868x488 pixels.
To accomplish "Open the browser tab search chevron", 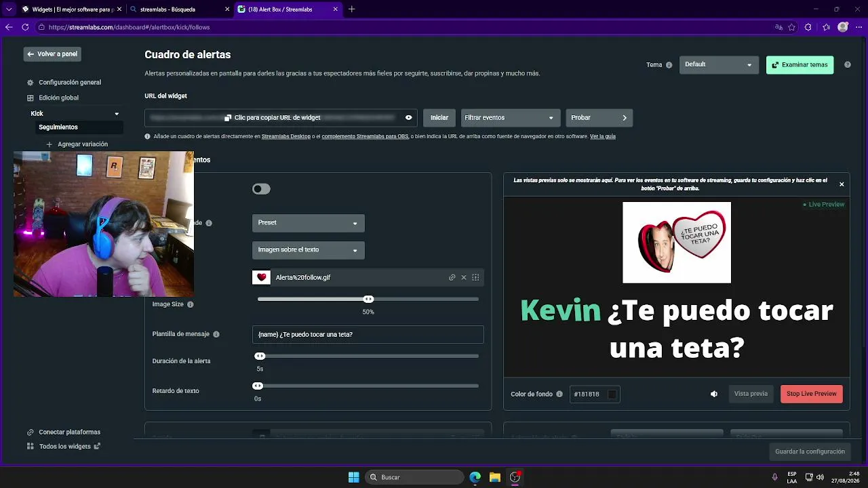I will (9, 9).
